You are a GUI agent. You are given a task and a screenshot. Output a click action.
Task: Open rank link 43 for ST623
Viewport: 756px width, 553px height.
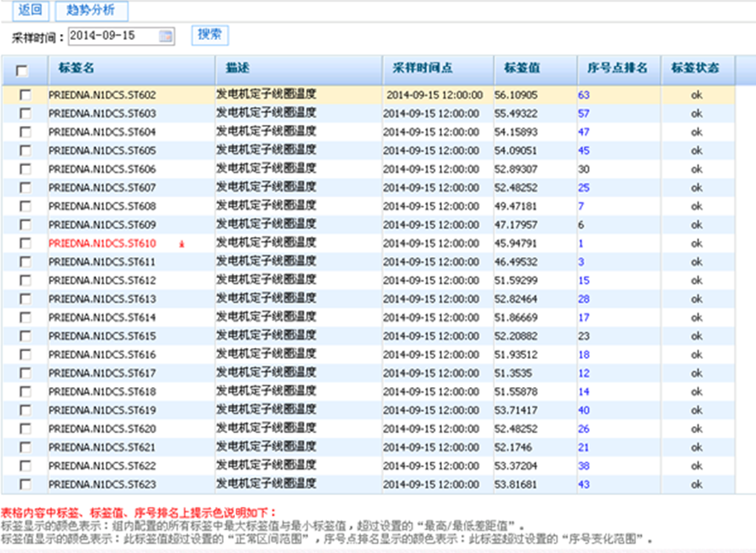click(584, 485)
